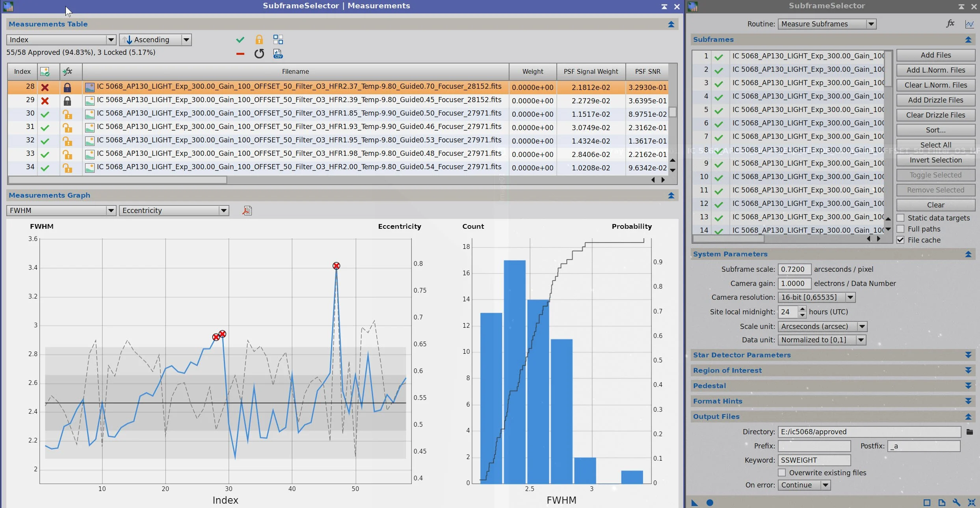Export graph to PDF icon
Image resolution: width=980 pixels, height=508 pixels.
click(x=247, y=211)
